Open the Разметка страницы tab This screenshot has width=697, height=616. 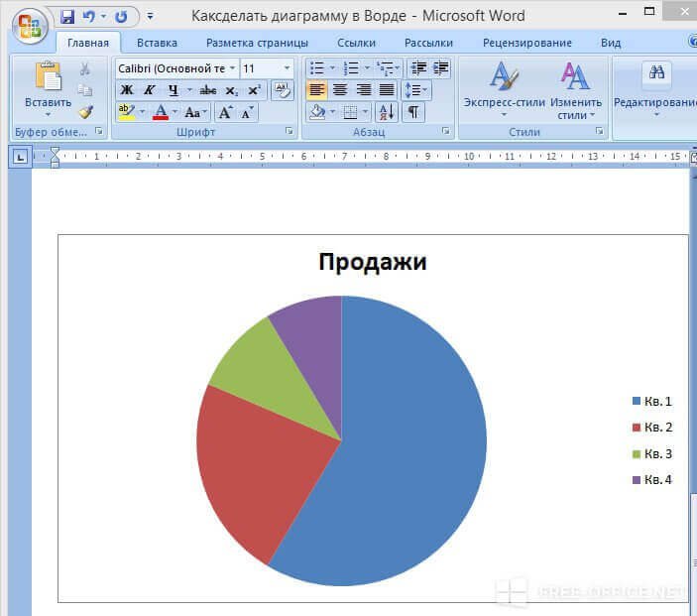click(257, 43)
